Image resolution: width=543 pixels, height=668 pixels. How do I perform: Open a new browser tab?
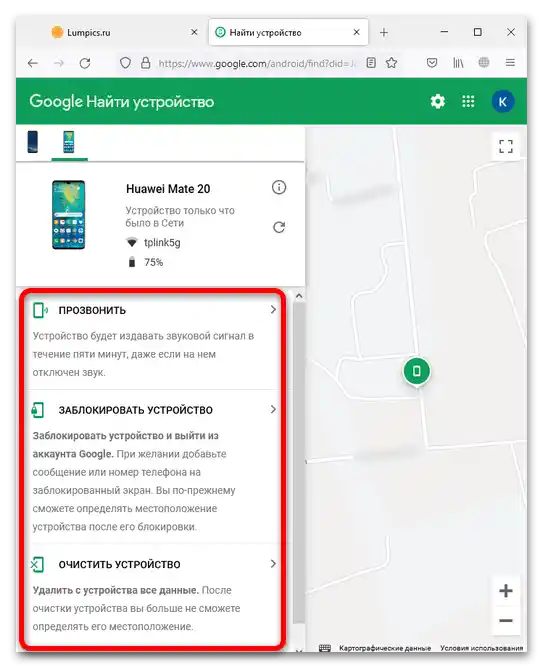tap(384, 32)
